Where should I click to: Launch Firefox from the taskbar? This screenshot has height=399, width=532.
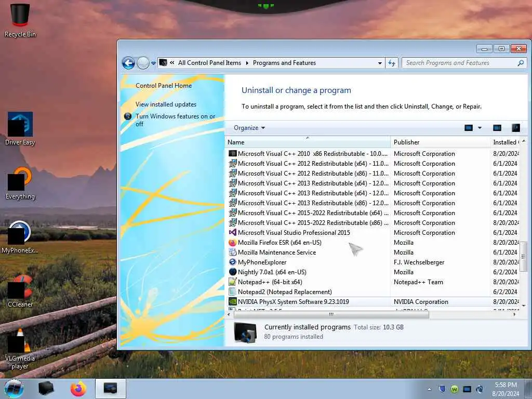78,389
